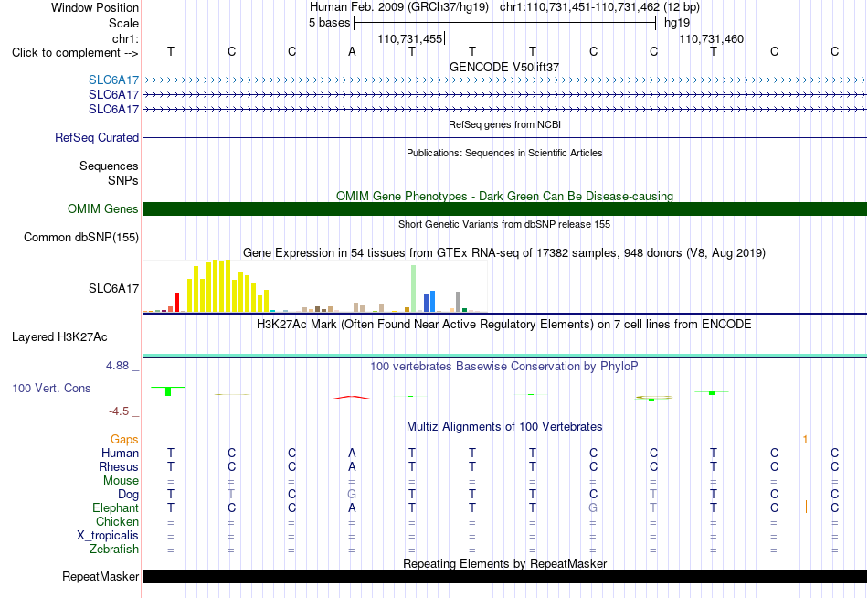Click the Sequences track label

point(109,166)
